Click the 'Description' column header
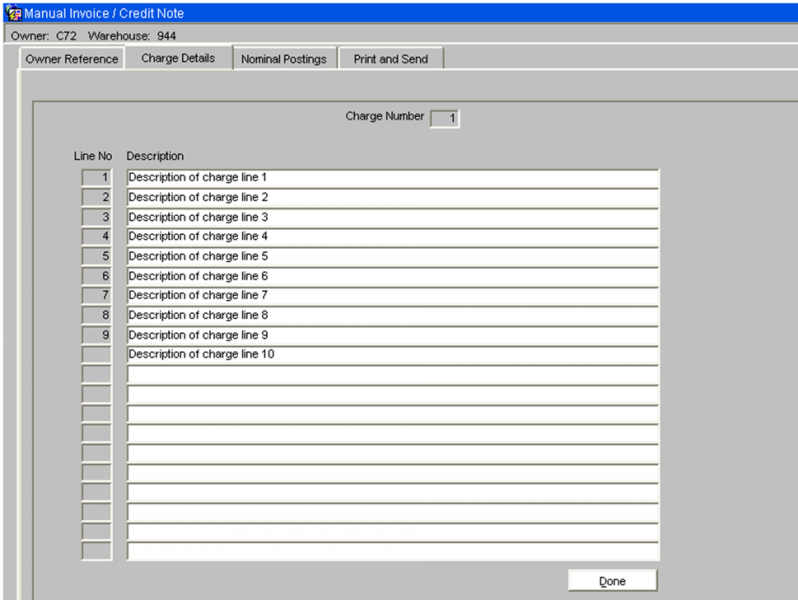Image resolution: width=798 pixels, height=600 pixels. [x=155, y=156]
